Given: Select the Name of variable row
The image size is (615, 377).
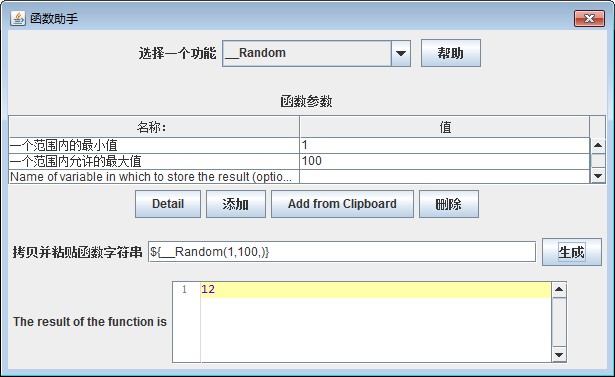Looking at the screenshot, I should 154,177.
